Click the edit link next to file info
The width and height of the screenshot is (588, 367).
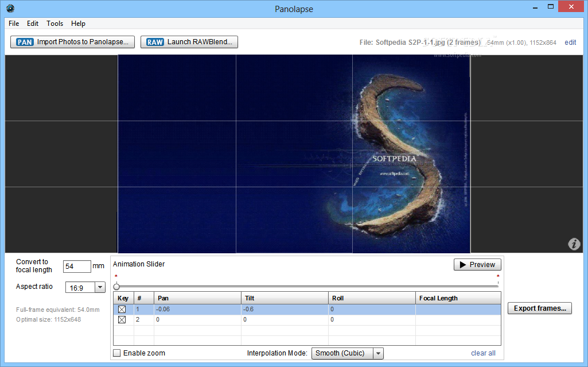[570, 43]
